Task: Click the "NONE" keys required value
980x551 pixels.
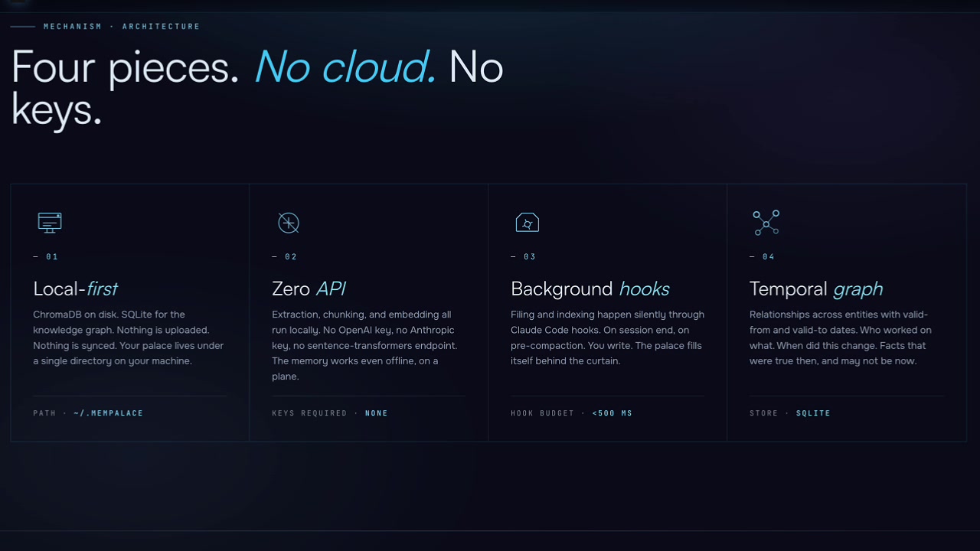Action: [x=376, y=413]
